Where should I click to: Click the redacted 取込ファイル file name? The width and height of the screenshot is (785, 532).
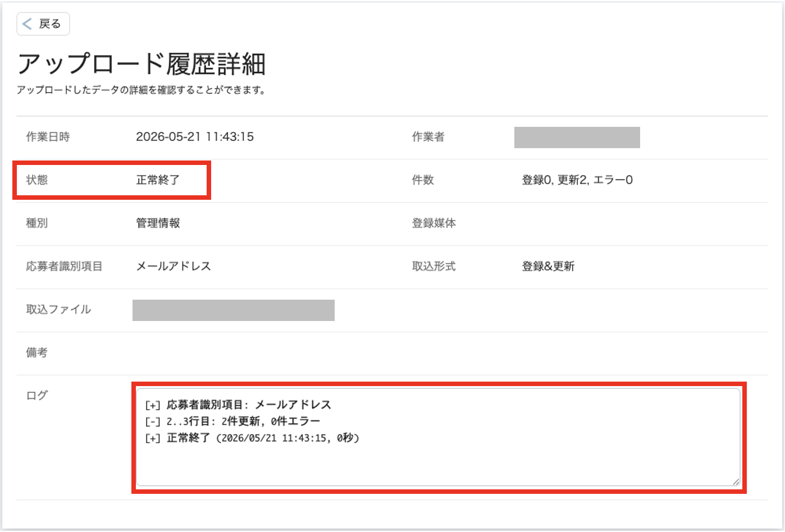point(234,310)
